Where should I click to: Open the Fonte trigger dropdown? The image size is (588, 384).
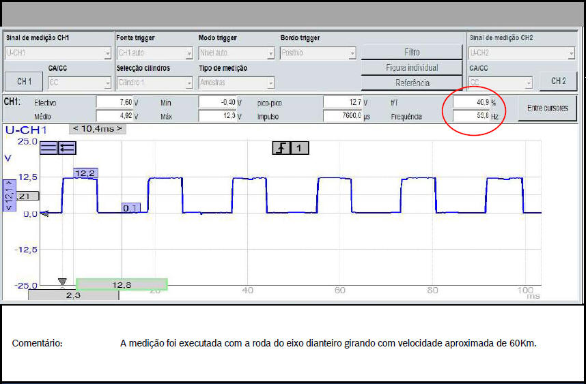pos(154,53)
